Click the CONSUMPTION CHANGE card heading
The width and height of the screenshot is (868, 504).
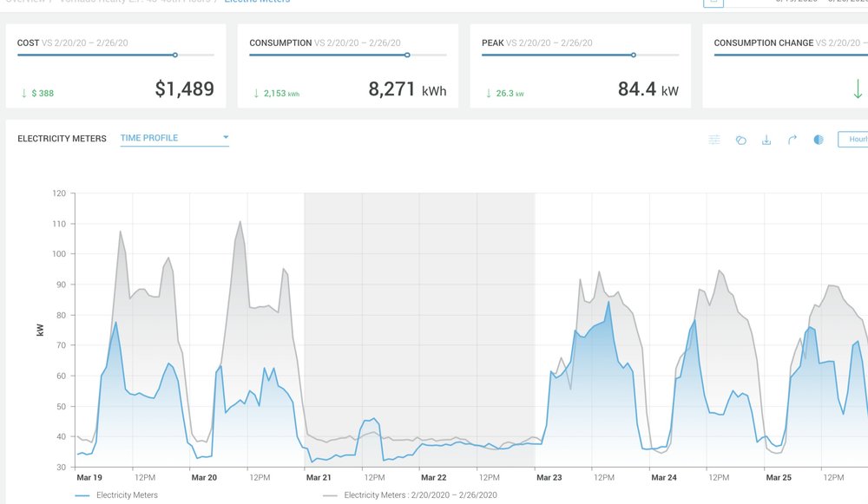click(x=763, y=43)
